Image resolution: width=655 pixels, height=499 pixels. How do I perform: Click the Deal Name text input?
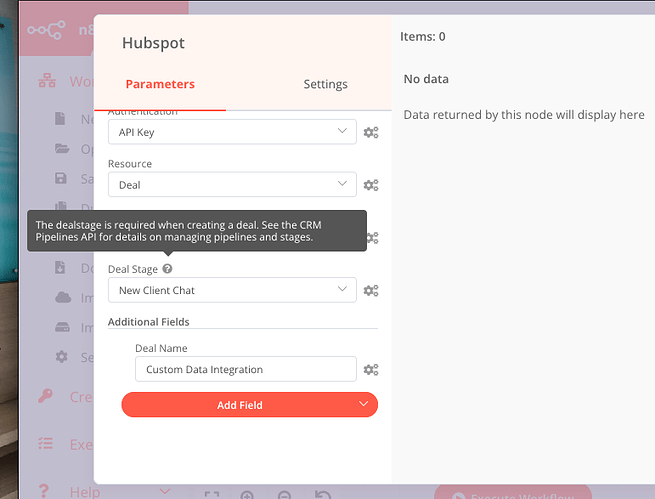[x=245, y=370]
